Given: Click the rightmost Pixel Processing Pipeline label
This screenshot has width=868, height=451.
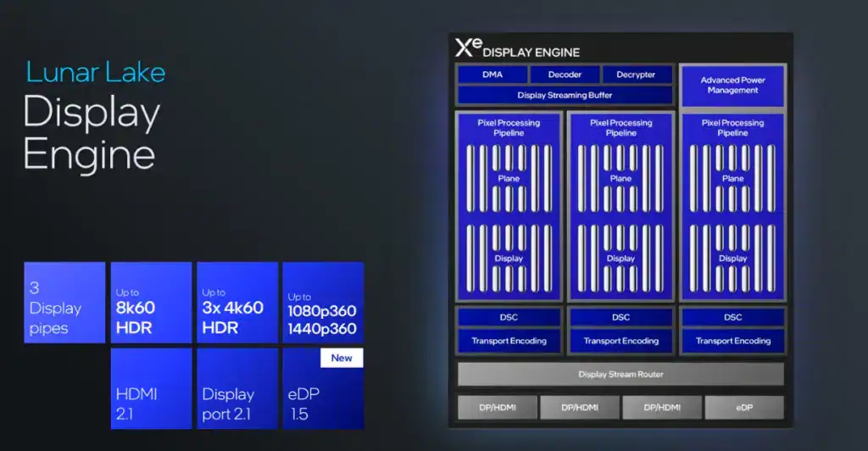Looking at the screenshot, I should 733,128.
